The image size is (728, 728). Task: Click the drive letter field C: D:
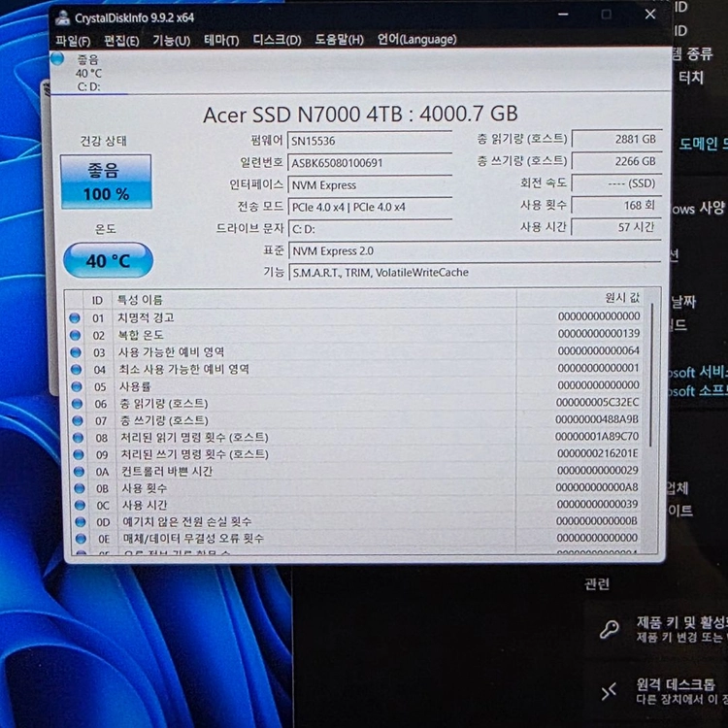coord(370,229)
